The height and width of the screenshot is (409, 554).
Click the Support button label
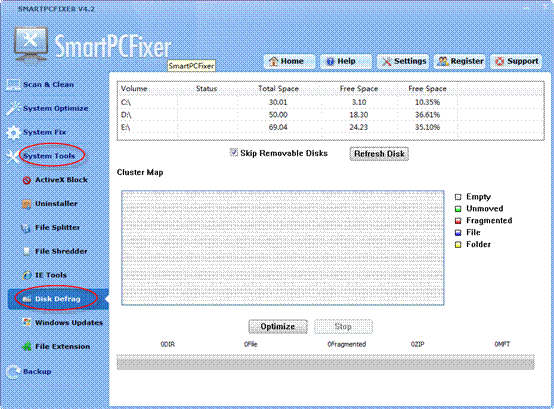[523, 61]
